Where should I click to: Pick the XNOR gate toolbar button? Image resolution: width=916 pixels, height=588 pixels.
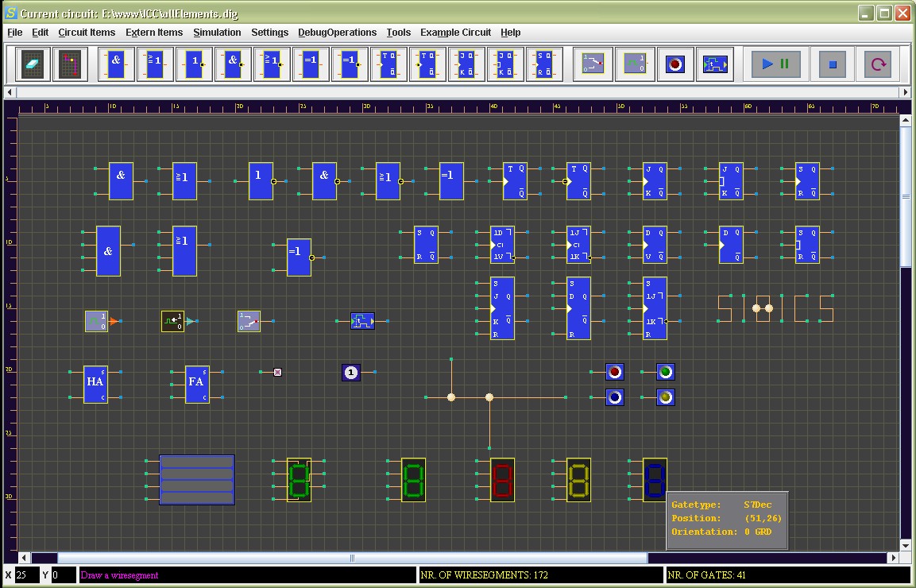[350, 64]
